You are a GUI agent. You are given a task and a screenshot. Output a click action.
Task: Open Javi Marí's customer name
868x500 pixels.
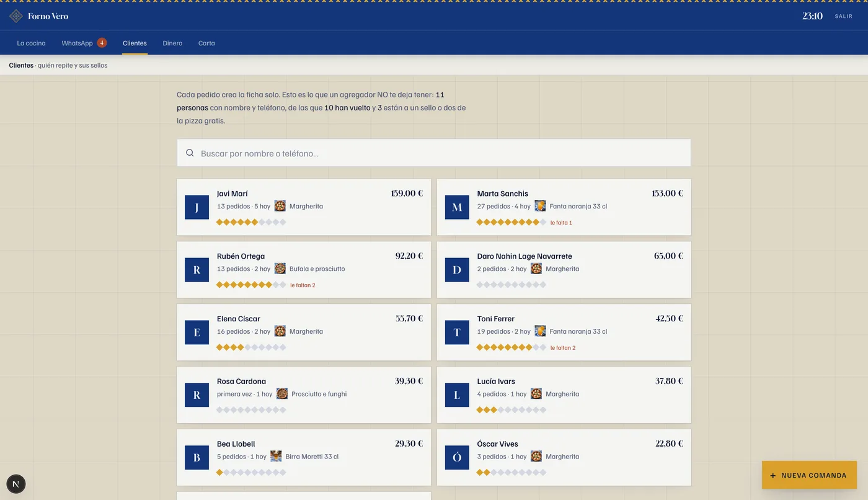(x=232, y=194)
